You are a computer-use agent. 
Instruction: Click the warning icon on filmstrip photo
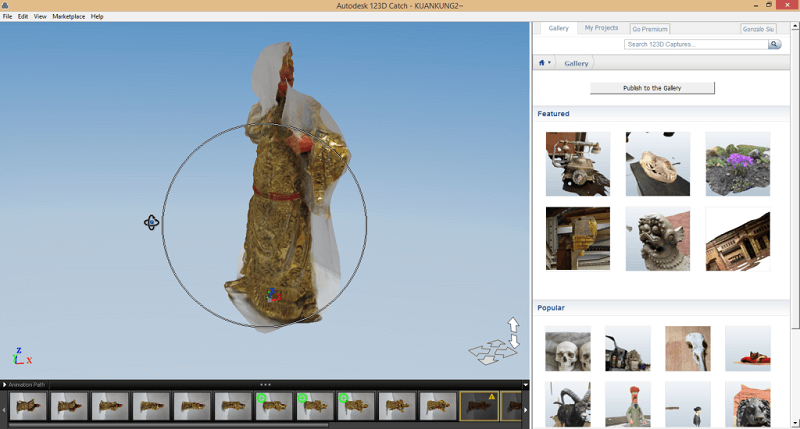(491, 396)
